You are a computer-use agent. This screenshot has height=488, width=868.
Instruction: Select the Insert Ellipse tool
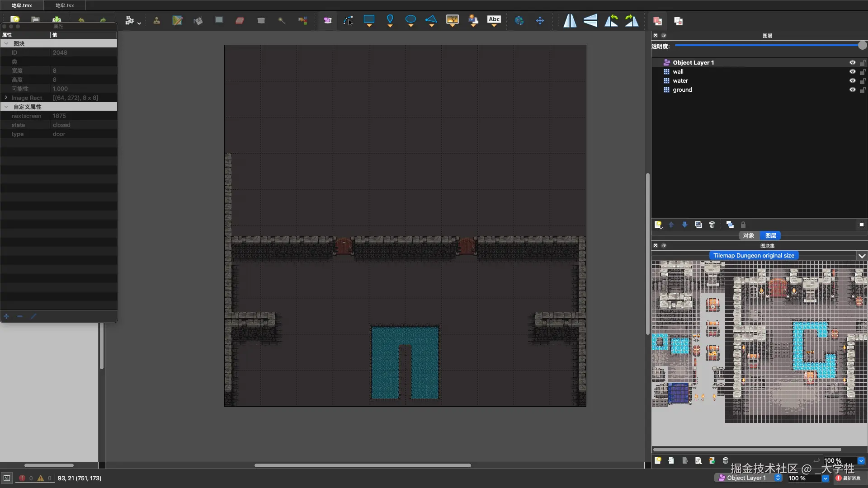[410, 20]
